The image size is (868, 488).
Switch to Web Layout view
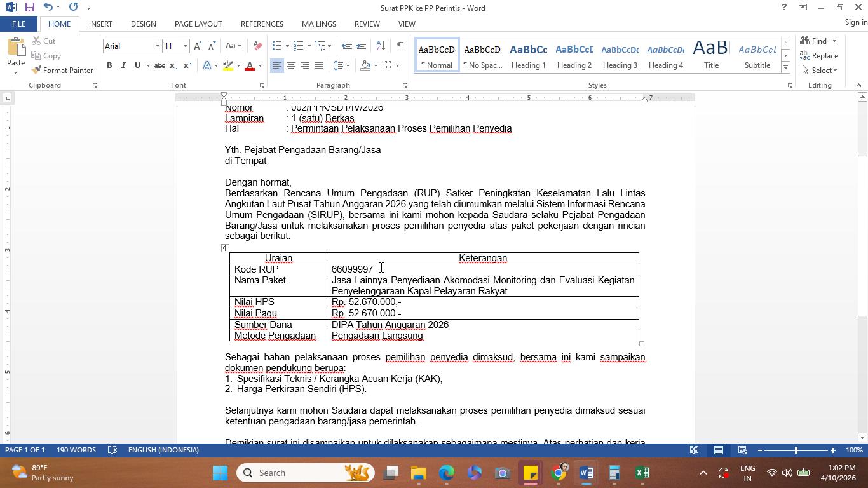(x=742, y=451)
